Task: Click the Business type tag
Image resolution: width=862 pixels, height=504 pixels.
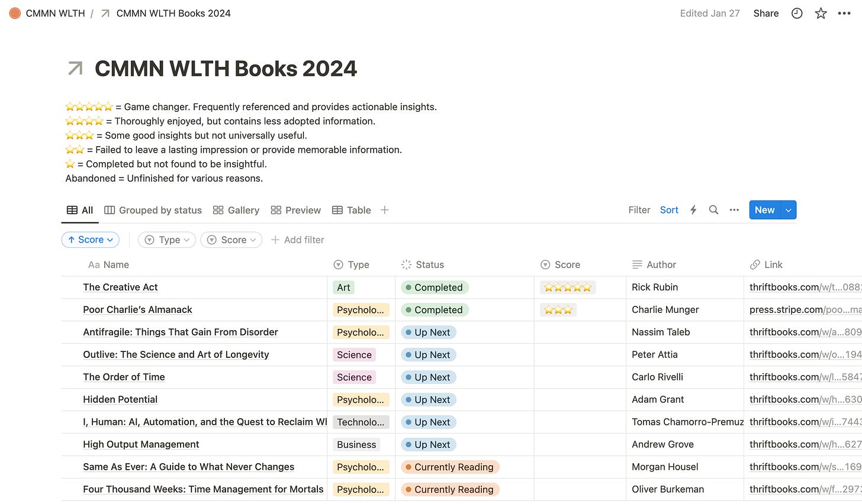Action: 356,445
